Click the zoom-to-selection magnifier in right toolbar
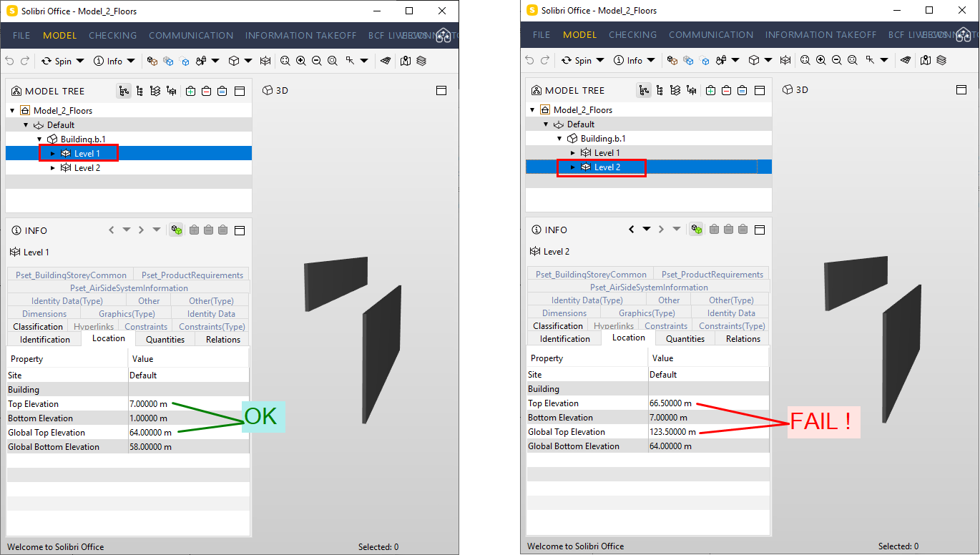The width and height of the screenshot is (980, 555). pyautogui.click(x=853, y=60)
